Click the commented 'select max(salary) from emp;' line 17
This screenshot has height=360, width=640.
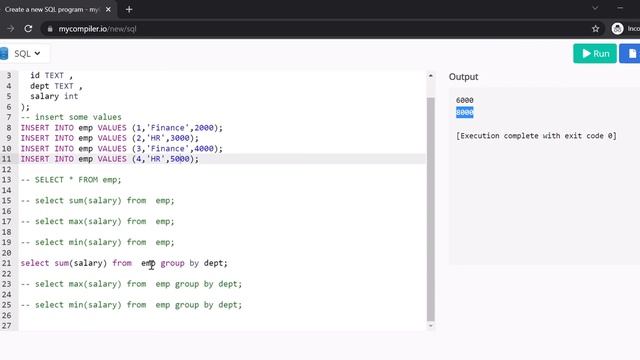pos(98,221)
